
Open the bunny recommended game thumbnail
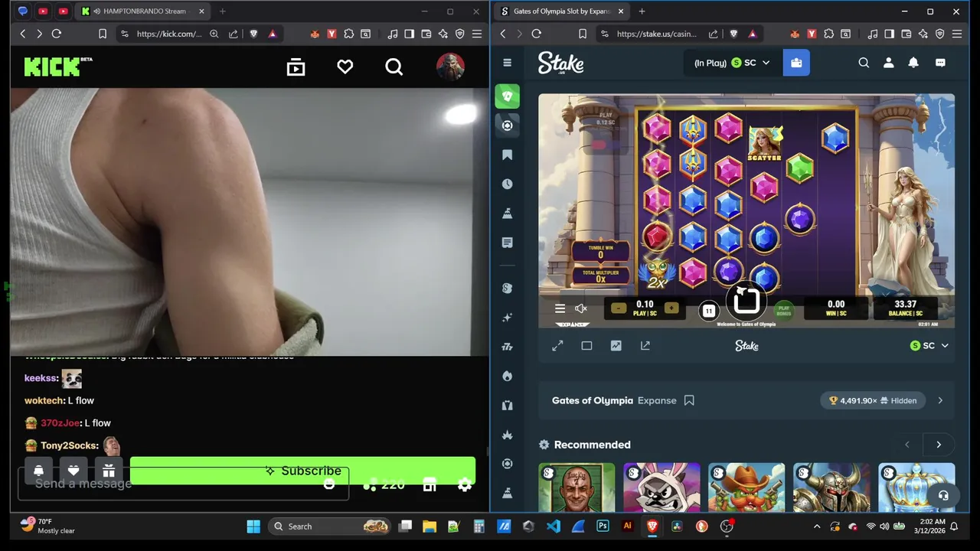click(661, 487)
